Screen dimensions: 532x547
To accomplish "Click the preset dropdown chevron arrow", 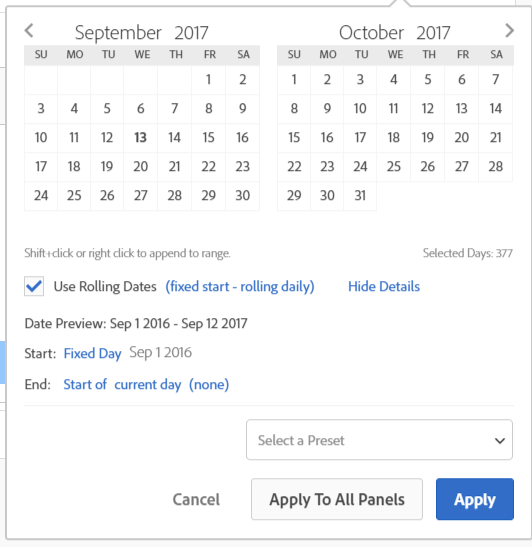I will [500, 441].
